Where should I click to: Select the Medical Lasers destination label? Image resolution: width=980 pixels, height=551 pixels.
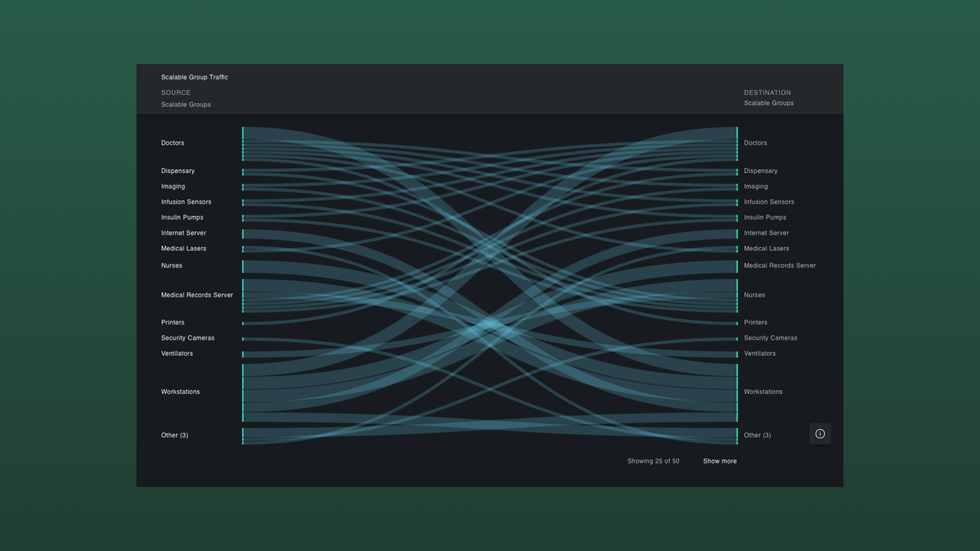(766, 248)
